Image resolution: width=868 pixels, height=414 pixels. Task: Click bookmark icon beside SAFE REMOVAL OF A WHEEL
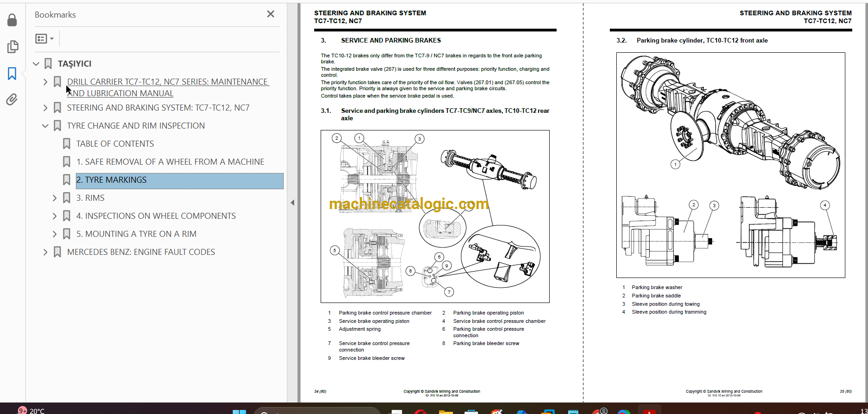pos(67,162)
